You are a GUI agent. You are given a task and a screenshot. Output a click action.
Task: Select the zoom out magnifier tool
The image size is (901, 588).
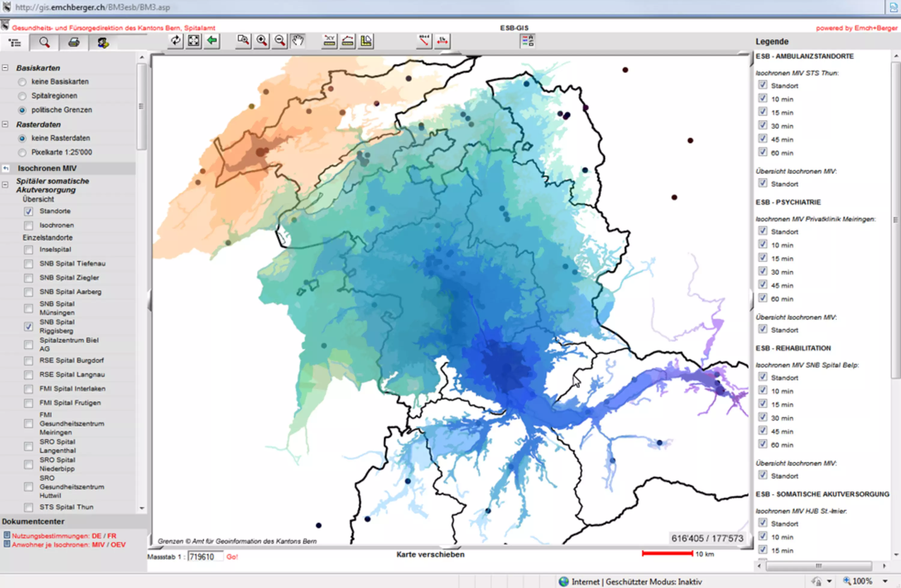tap(280, 41)
